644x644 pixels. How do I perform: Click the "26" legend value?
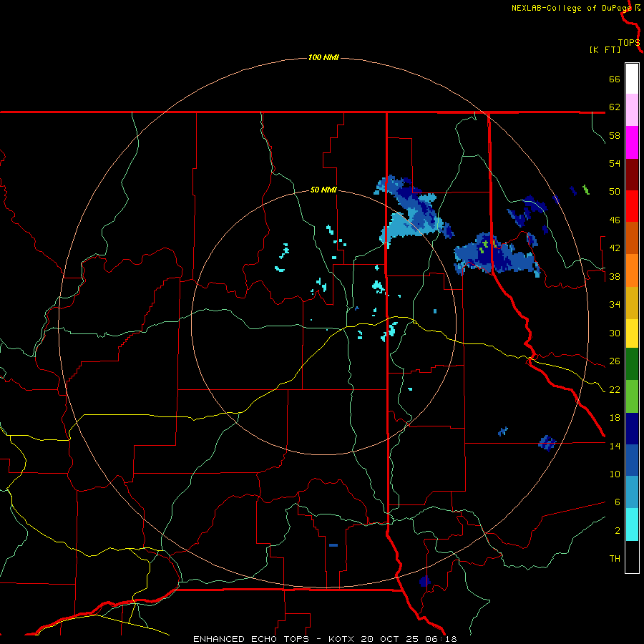click(x=615, y=361)
